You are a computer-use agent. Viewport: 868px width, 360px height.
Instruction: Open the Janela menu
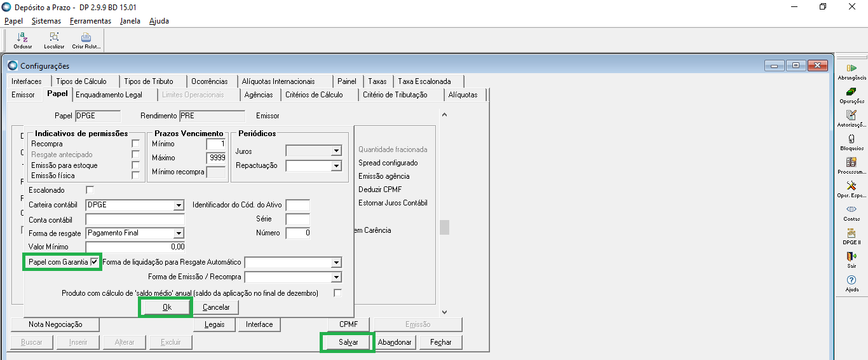coord(130,21)
